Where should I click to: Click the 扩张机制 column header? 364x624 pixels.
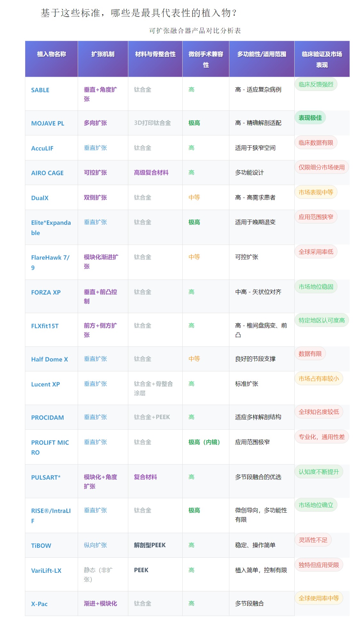click(103, 54)
